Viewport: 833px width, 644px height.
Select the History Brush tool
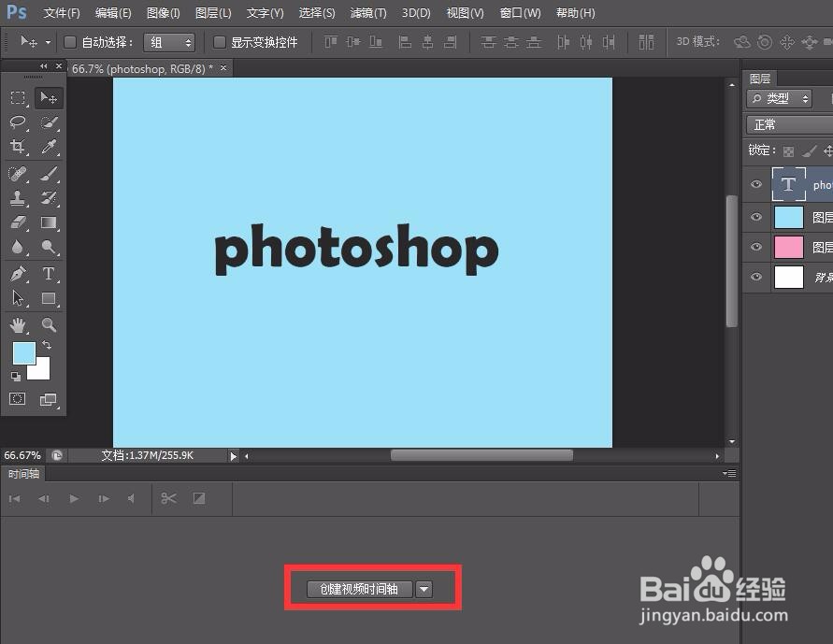(x=49, y=198)
